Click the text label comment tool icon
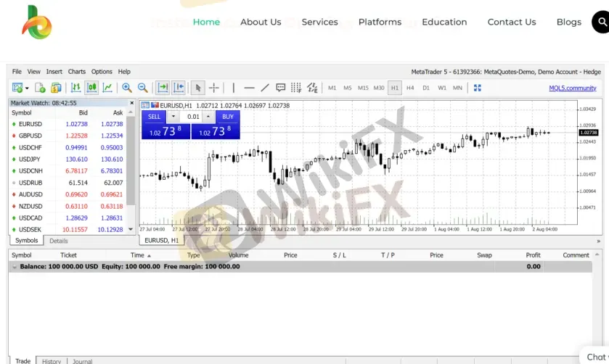Screen dimensions: 609x364 pos(280,88)
